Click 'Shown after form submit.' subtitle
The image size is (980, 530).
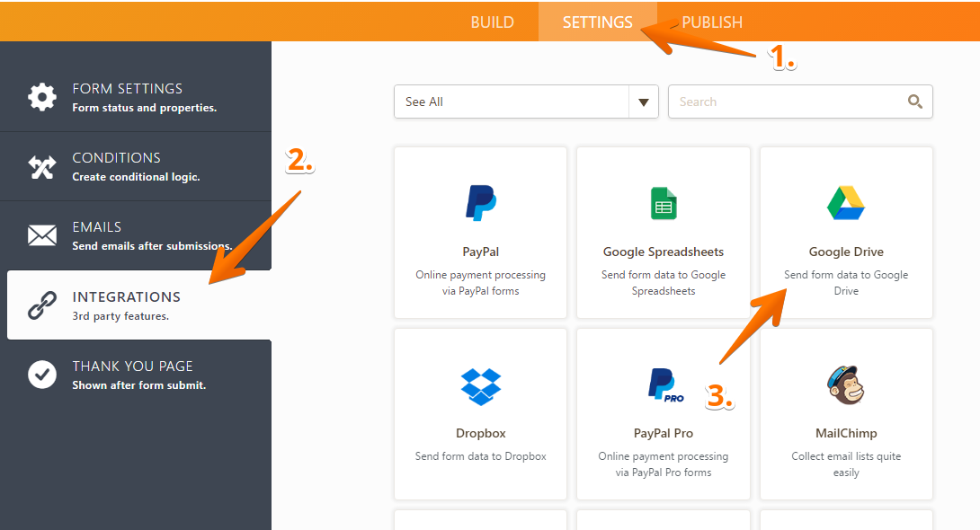point(138,385)
